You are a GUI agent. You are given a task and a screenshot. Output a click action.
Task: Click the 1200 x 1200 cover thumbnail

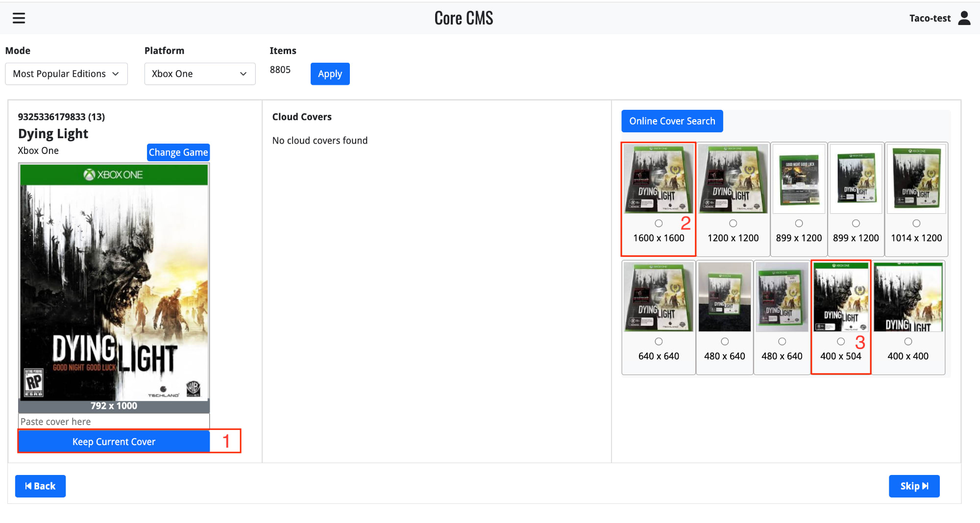click(733, 179)
